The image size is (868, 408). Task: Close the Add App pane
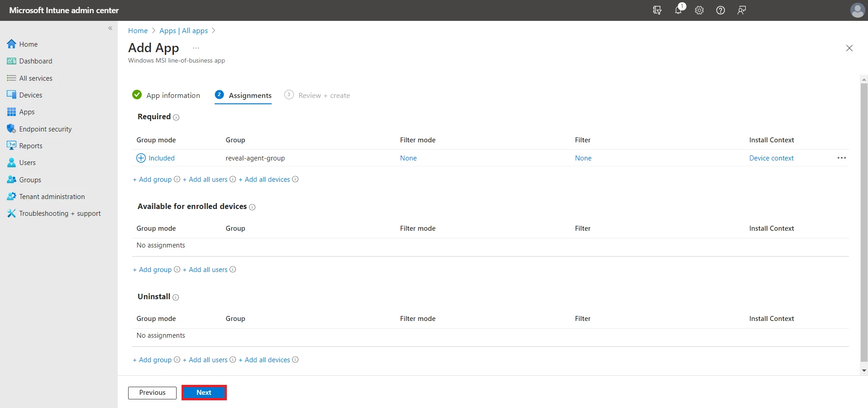click(849, 48)
